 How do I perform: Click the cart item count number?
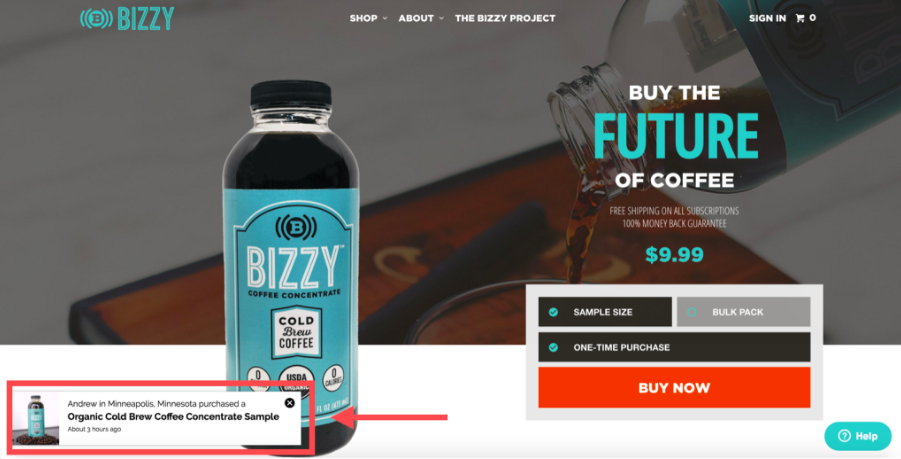pos(813,18)
